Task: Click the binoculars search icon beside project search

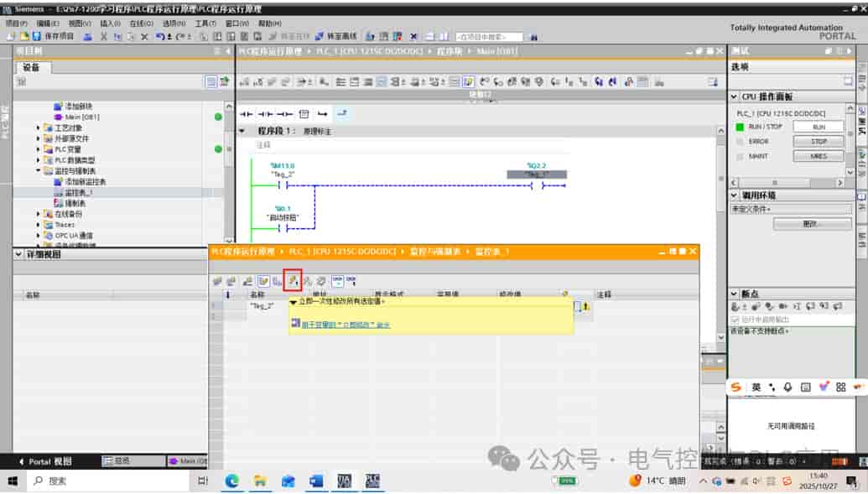Action: (x=533, y=37)
